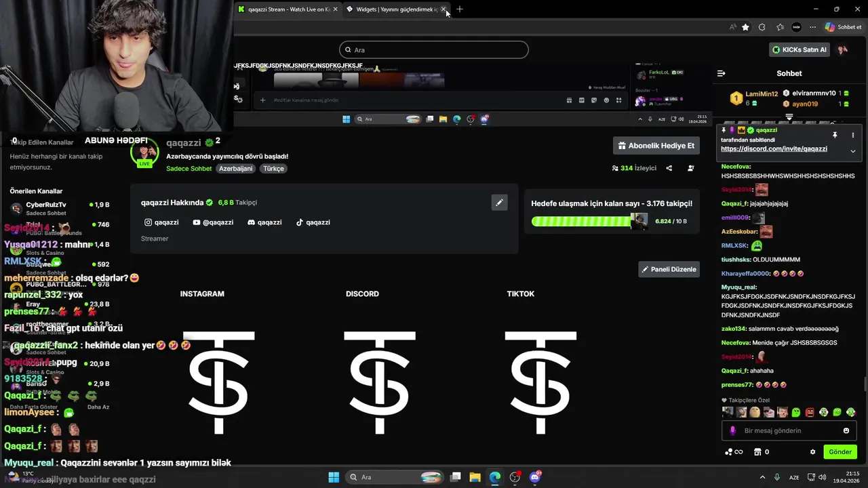The height and width of the screenshot is (488, 868).
Task: Open Microsoft Edge from the taskbar
Action: point(495,477)
